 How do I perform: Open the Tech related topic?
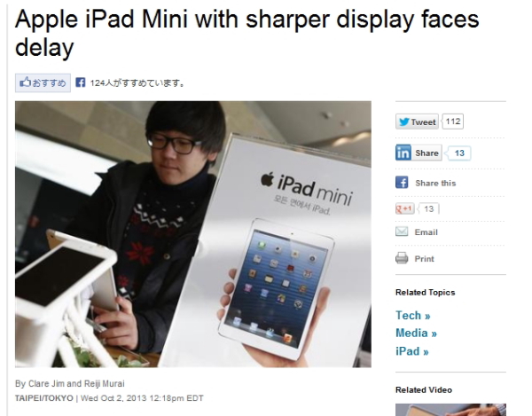[413, 316]
